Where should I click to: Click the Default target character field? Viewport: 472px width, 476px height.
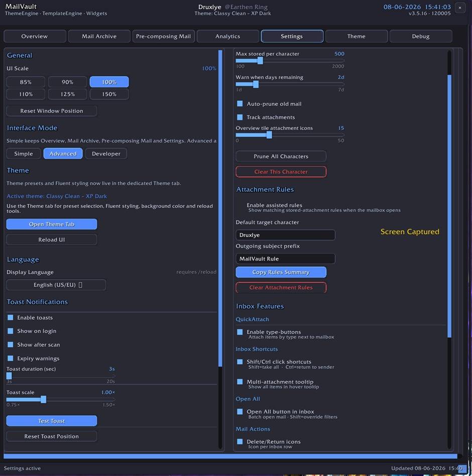[285, 235]
